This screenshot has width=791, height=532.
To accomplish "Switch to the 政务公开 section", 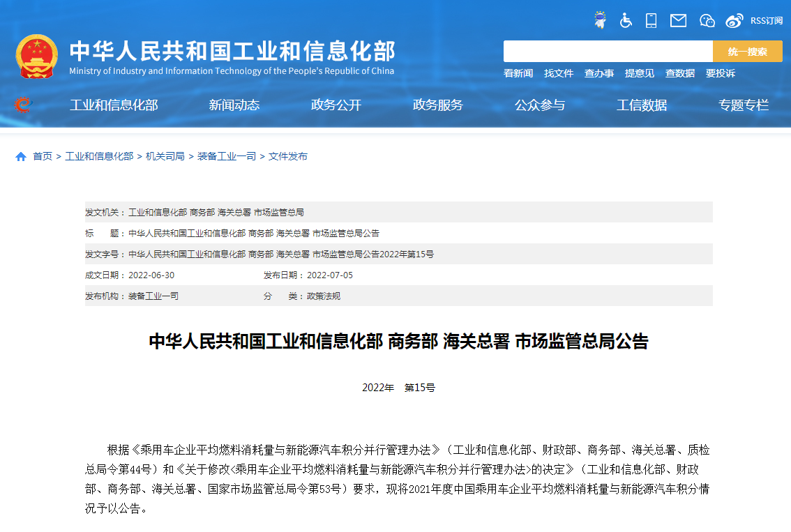I will (336, 105).
